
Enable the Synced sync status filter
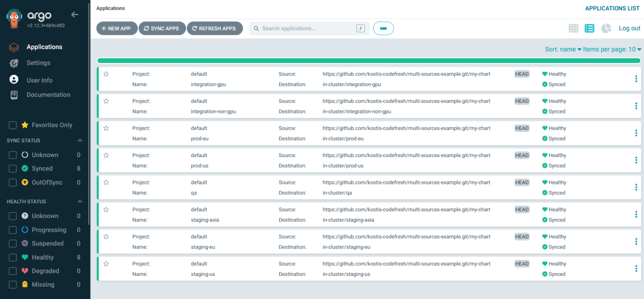coord(12,168)
